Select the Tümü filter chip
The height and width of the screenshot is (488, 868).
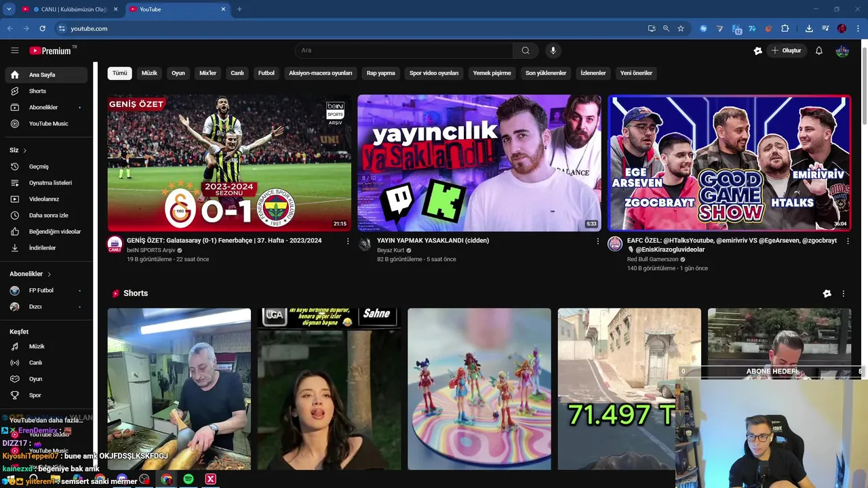[x=120, y=73]
